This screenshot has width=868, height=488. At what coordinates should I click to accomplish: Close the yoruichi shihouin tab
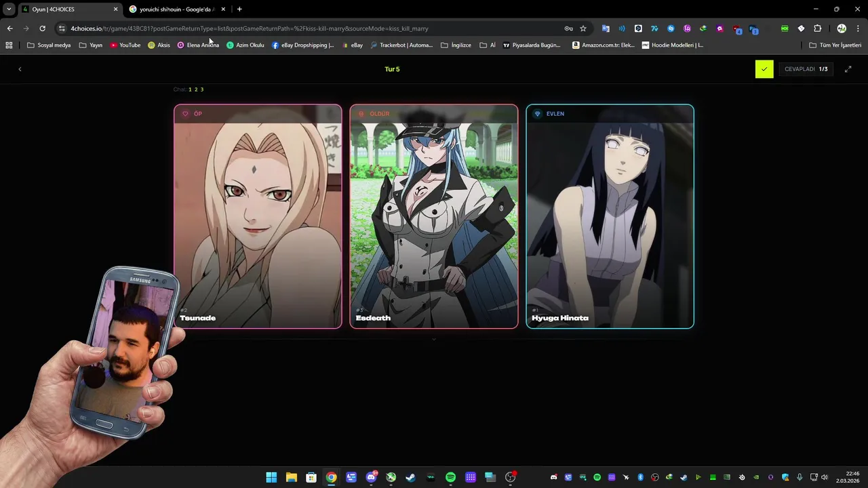(223, 9)
